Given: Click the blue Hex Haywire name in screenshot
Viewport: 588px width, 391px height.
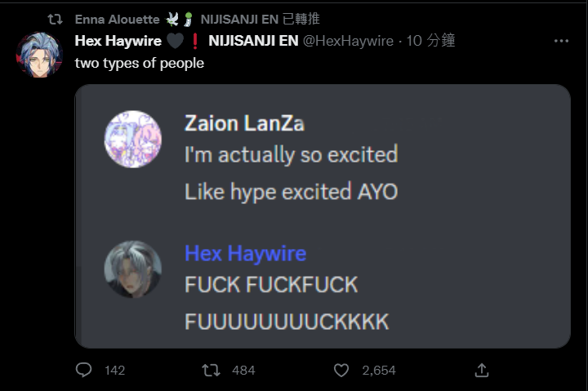Looking at the screenshot, I should tap(246, 253).
